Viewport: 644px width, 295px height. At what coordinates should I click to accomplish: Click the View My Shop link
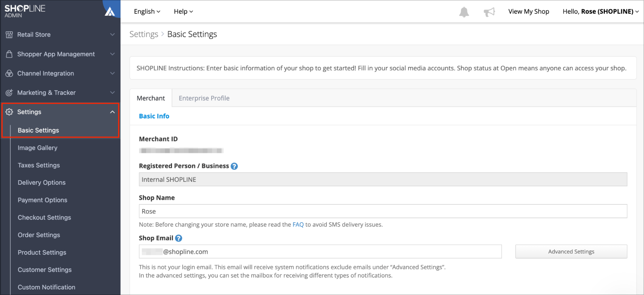(529, 12)
